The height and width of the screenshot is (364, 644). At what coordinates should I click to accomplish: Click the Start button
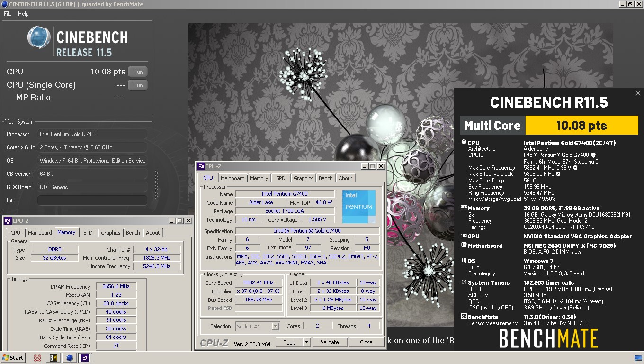pos(13,358)
